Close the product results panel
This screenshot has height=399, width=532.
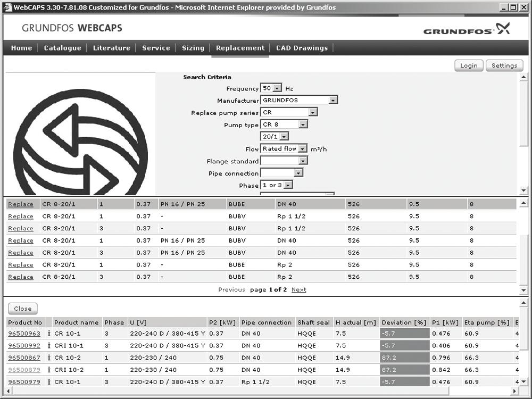[x=23, y=309]
